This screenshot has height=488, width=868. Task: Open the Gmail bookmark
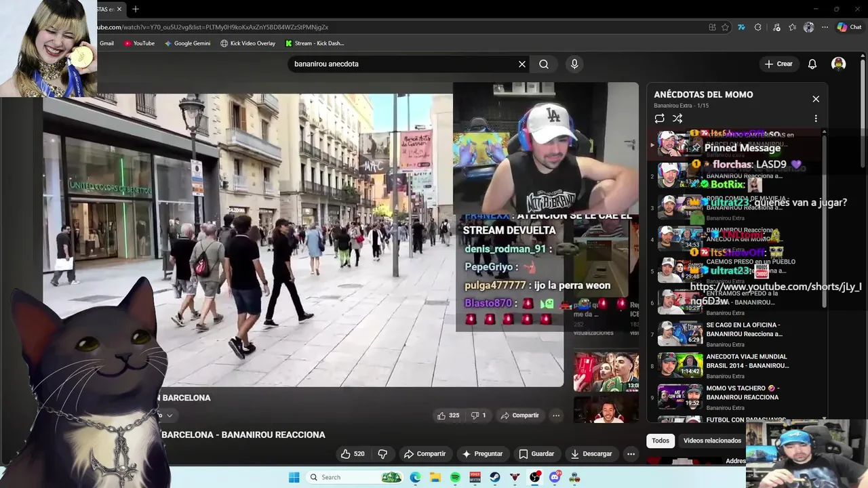pyautogui.click(x=106, y=43)
